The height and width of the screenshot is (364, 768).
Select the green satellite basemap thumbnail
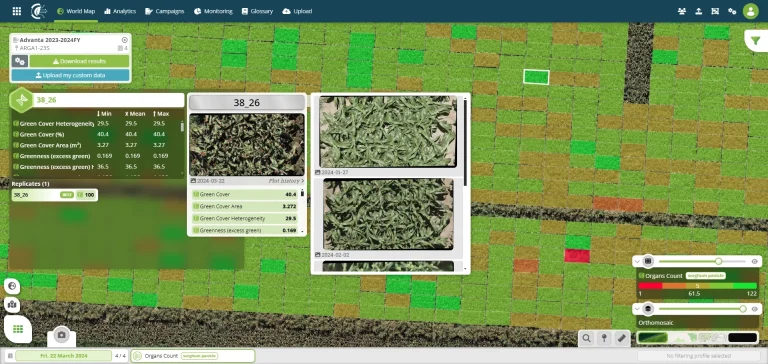click(x=653, y=338)
